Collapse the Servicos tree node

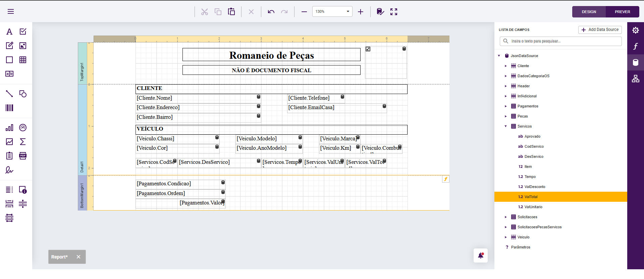pos(506,126)
